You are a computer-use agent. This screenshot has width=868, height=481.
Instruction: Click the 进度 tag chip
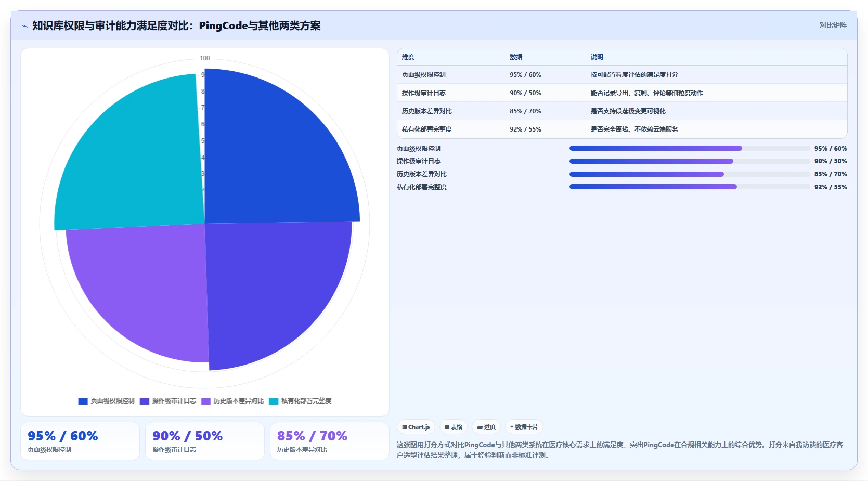486,427
